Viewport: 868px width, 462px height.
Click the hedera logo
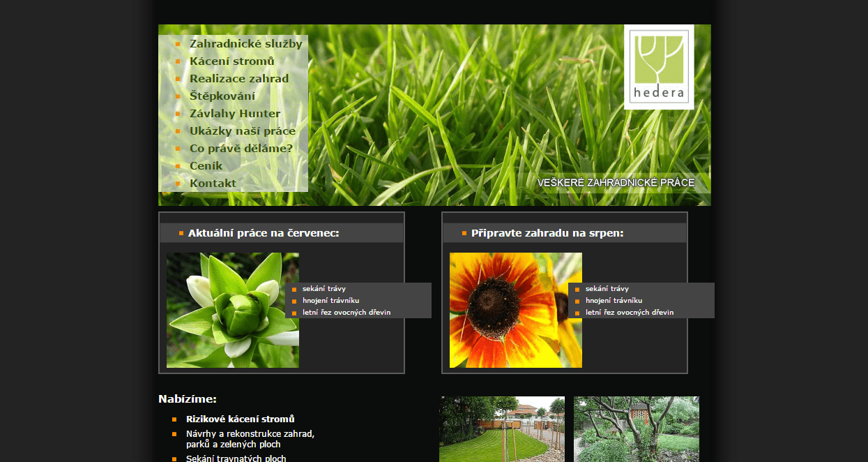tap(659, 67)
